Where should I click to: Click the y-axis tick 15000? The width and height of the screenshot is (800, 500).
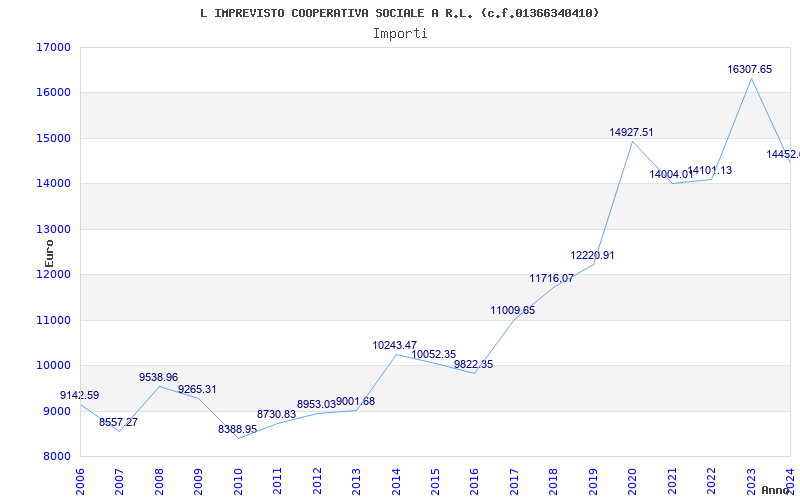coord(53,138)
